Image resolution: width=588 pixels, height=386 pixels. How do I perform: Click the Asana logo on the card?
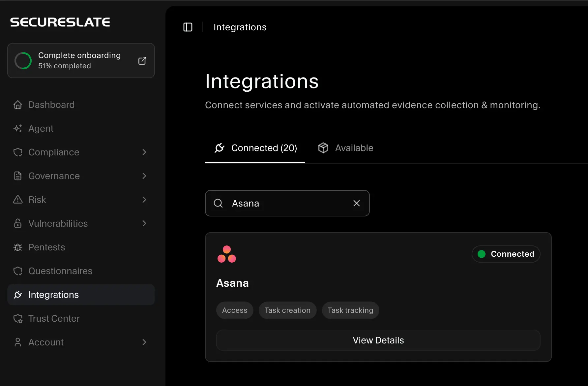pos(227,254)
